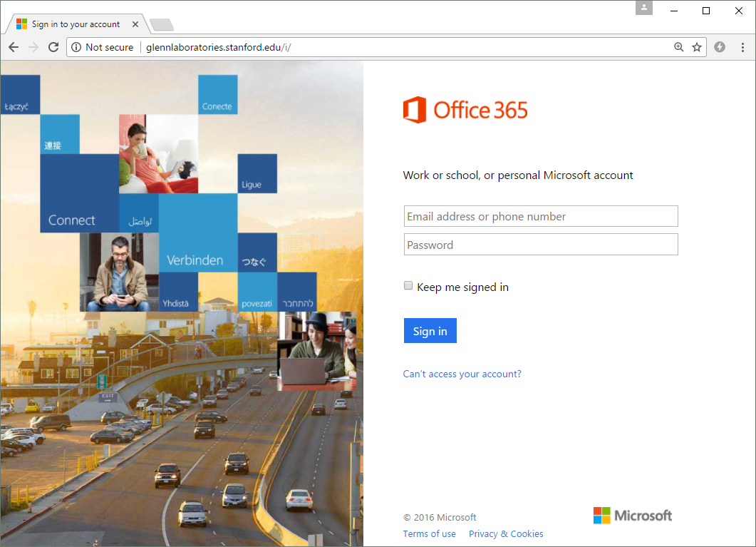Screen dimensions: 756x547
Task: Close the Chrome window
Action: tap(739, 11)
